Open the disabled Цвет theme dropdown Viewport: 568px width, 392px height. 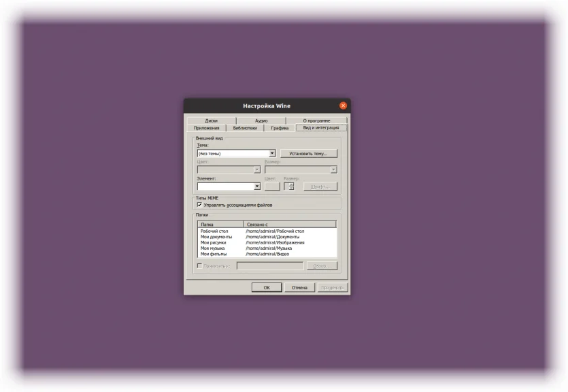tap(229, 169)
